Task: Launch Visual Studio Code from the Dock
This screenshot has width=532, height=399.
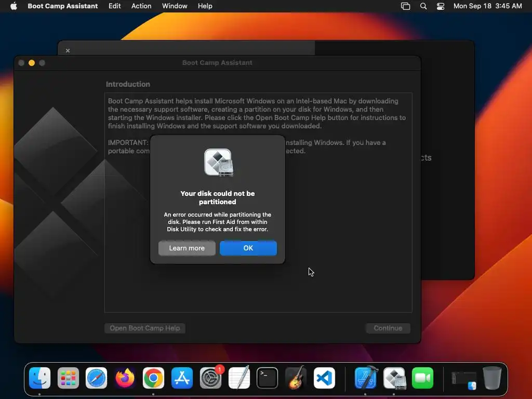Action: coord(324,378)
